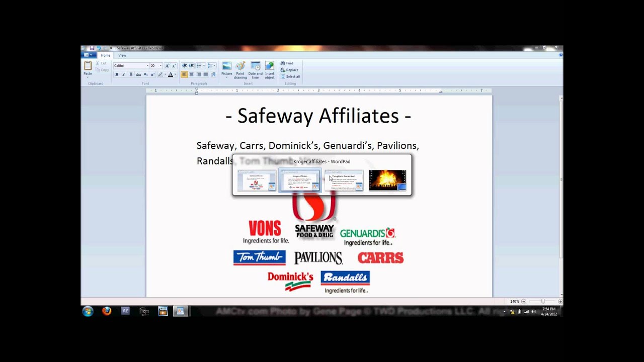Click Select all
This screenshot has height=362, width=644.
(x=290, y=76)
